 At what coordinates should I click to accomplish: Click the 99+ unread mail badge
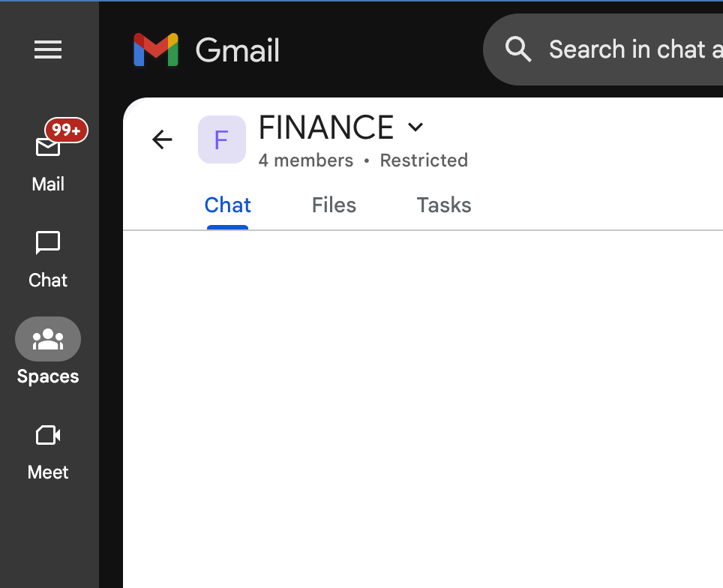(x=67, y=130)
